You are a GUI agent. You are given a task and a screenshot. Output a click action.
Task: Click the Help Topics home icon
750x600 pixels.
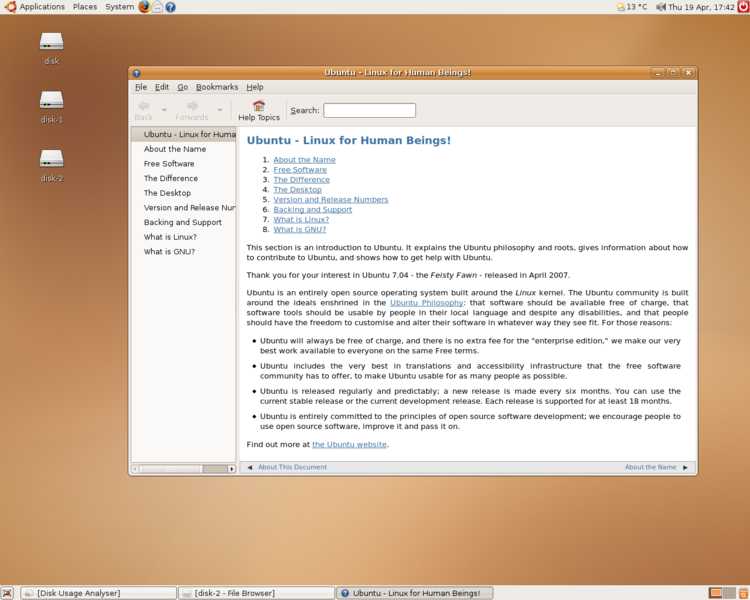[x=259, y=106]
